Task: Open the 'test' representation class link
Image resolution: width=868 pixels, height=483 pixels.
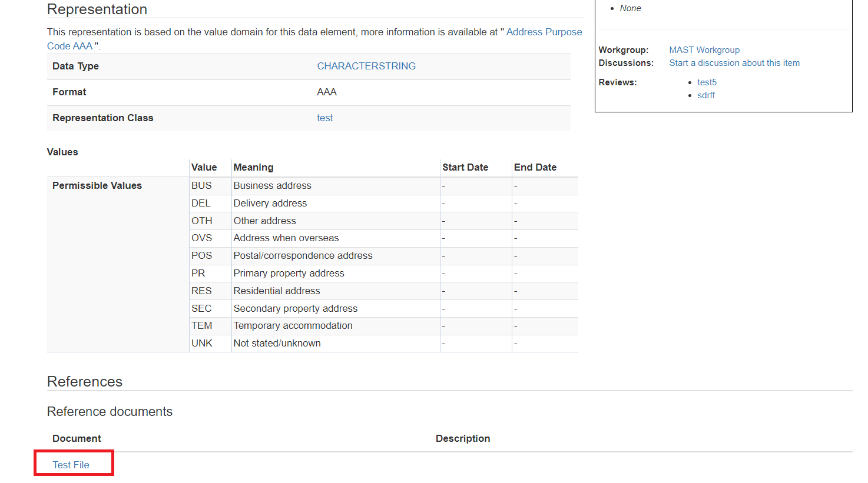Action: pyautogui.click(x=324, y=118)
